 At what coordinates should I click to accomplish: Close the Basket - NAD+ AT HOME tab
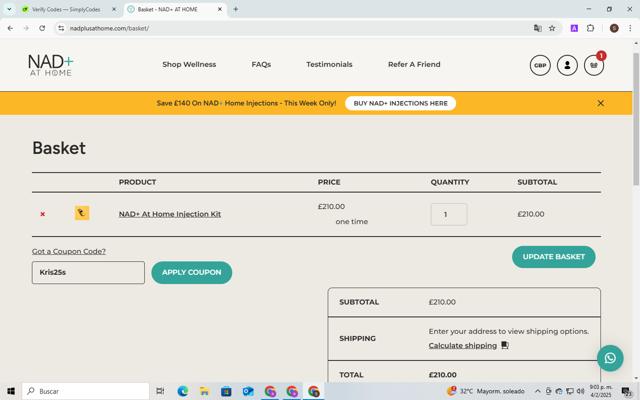pos(220,9)
